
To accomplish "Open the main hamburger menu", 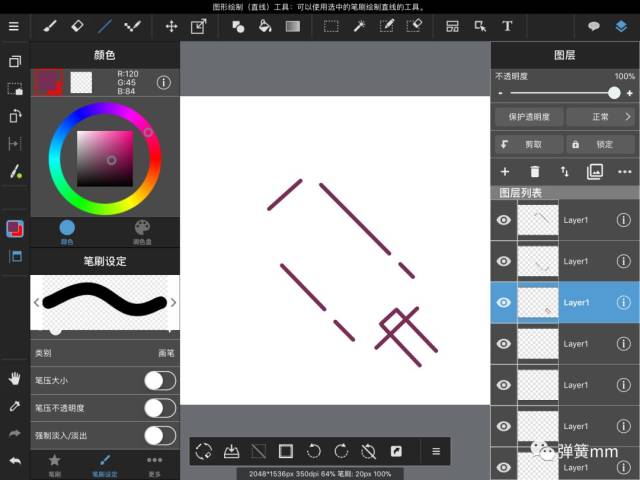I will tap(14, 27).
